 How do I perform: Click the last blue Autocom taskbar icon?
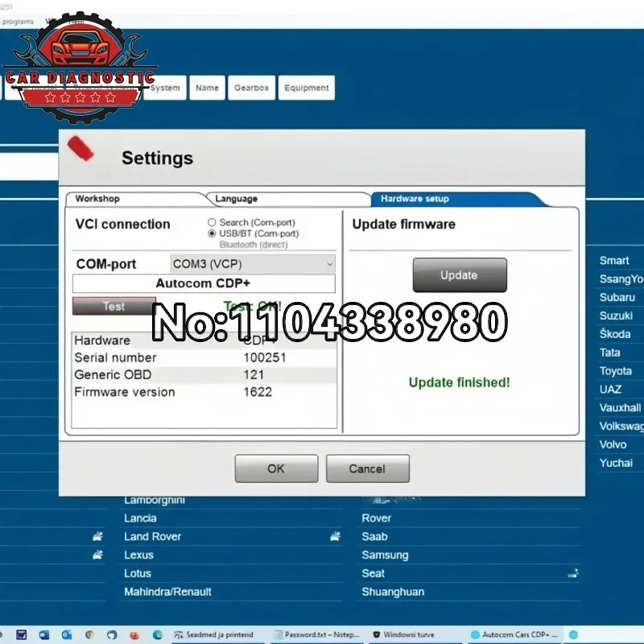[x=574, y=635]
